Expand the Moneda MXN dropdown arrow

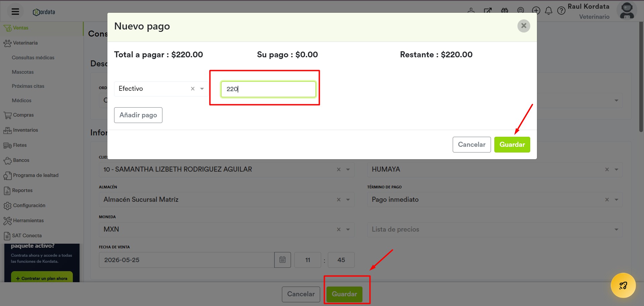click(x=348, y=230)
